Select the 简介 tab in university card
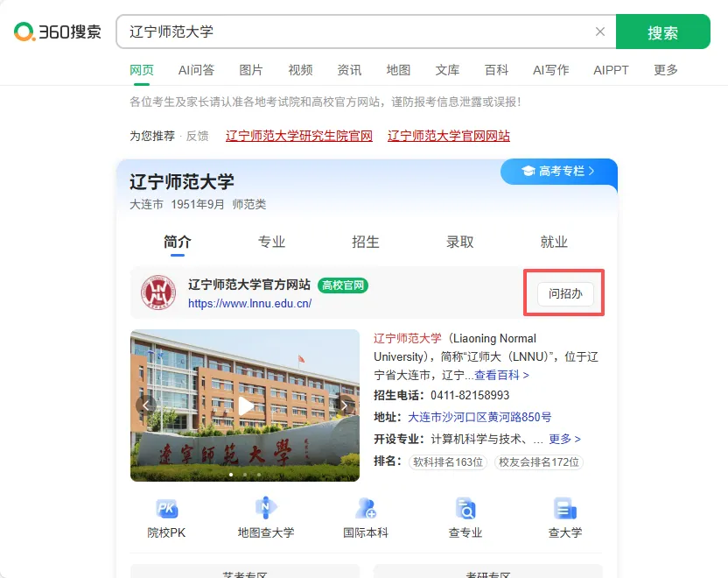Image resolution: width=728 pixels, height=578 pixels. (178, 242)
